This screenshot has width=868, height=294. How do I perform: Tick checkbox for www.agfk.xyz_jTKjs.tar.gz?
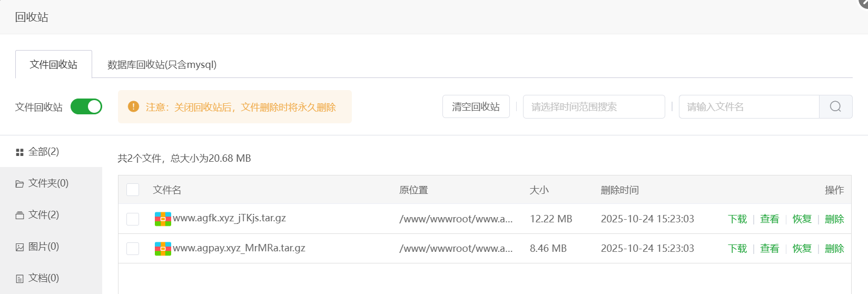pos(133,219)
